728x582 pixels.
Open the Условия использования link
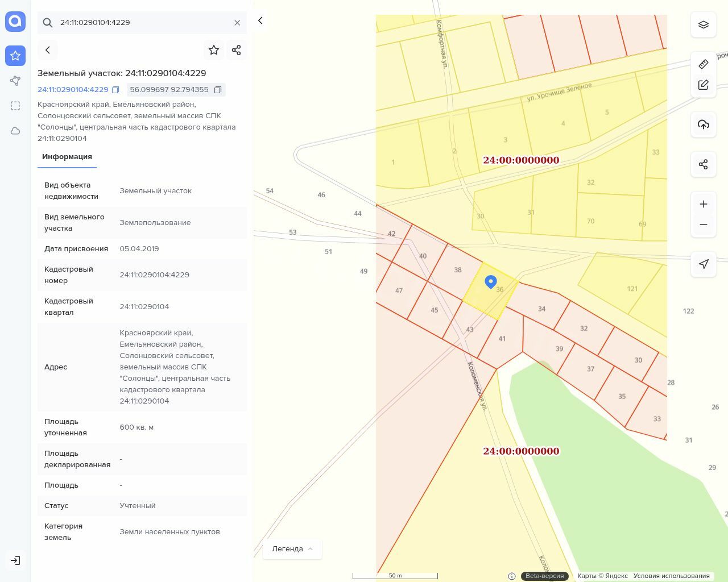tap(671, 576)
